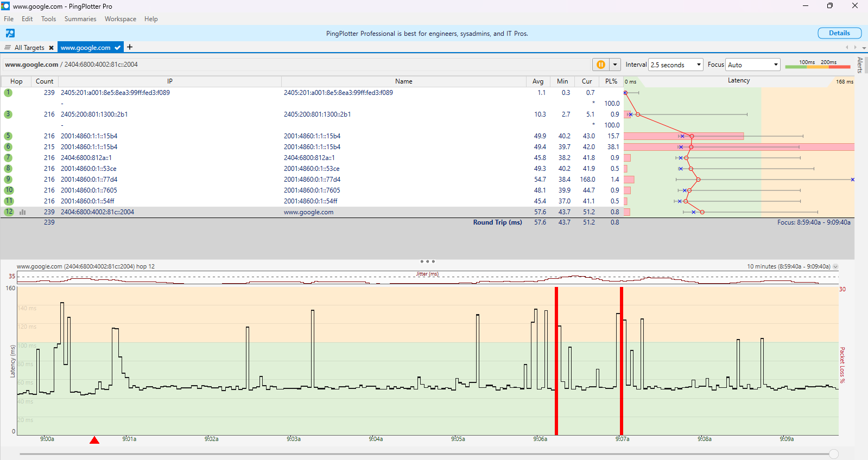Pause the trace with the orange button
The width and height of the screenshot is (868, 460).
[601, 65]
